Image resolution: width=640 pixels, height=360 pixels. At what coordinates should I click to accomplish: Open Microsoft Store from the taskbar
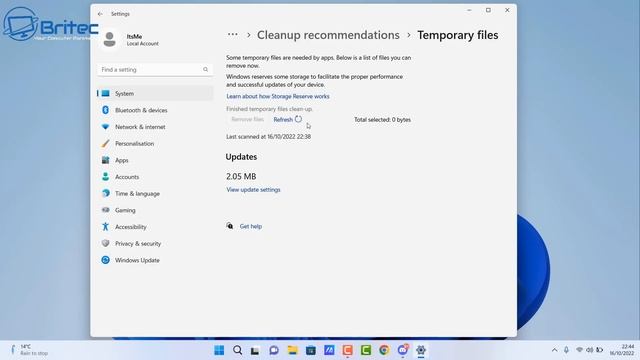tap(311, 350)
